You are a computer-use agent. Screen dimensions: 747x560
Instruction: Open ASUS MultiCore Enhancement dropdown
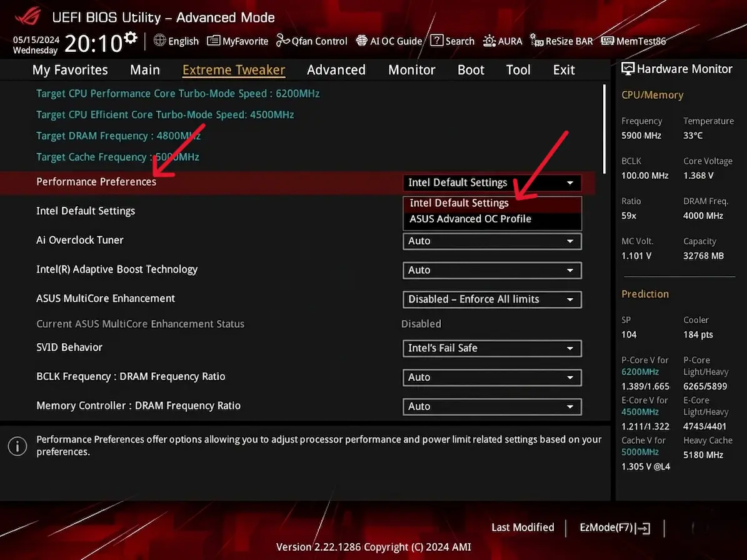(492, 299)
